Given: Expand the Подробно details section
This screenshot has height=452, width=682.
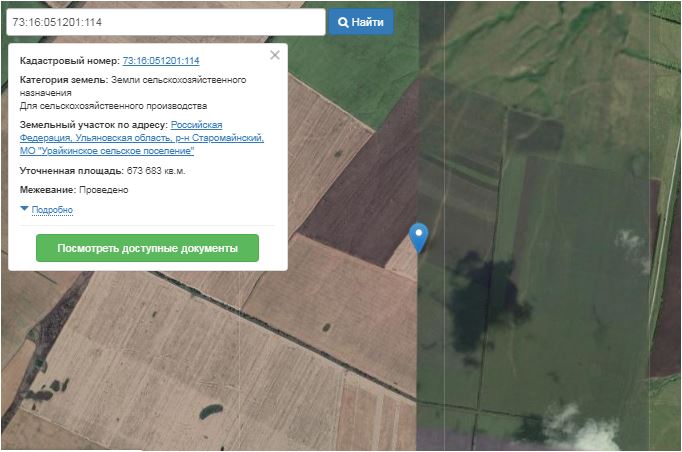Looking at the screenshot, I should (52, 210).
